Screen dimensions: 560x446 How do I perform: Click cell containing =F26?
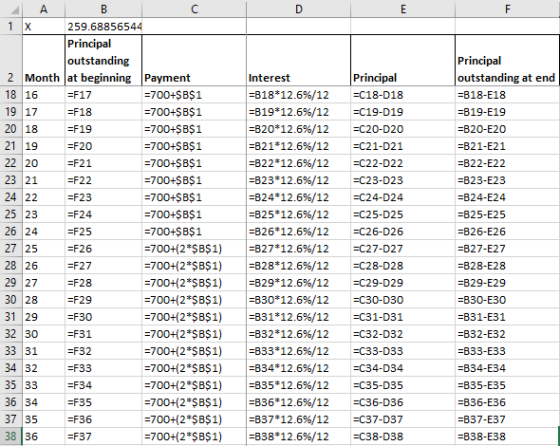click(104, 248)
